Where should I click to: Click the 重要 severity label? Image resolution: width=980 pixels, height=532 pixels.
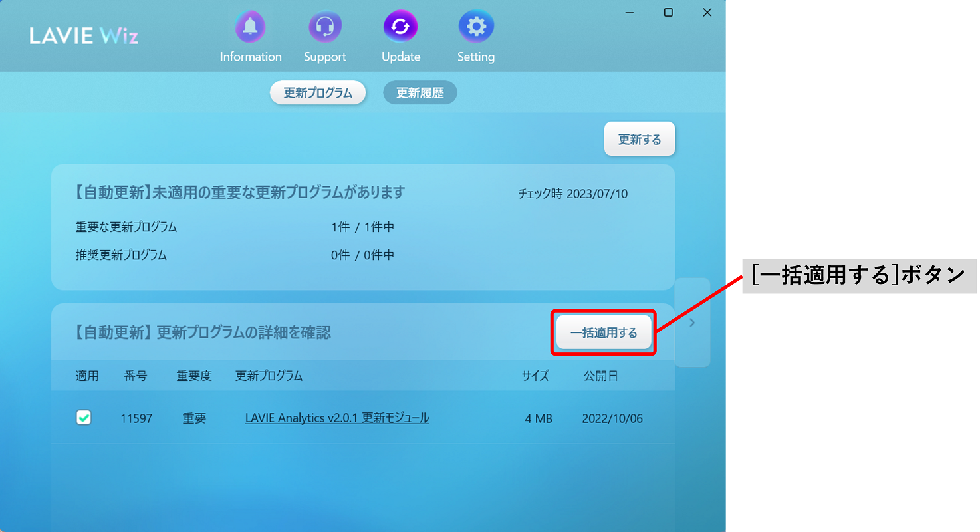point(194,418)
